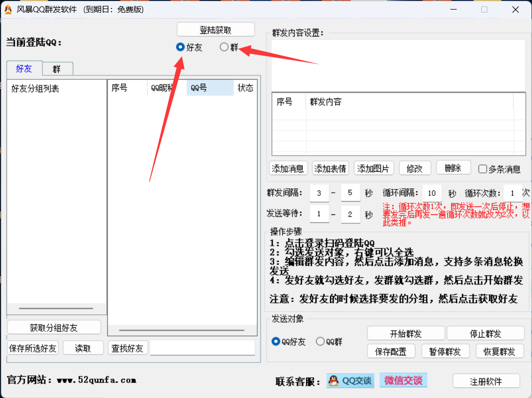Screen dimensions: 532x398
Task: Click the 循环次数 field showing 1
Action: tap(512, 193)
